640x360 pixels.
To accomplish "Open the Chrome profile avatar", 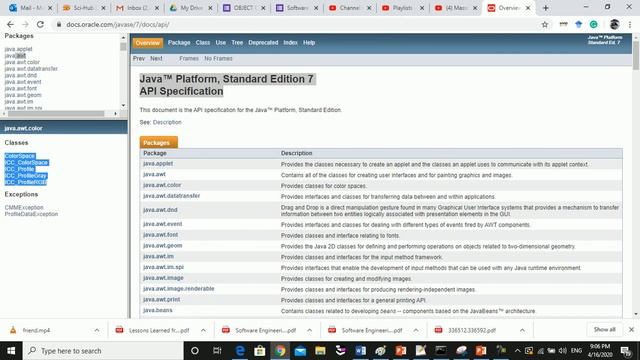I will tap(614, 24).
